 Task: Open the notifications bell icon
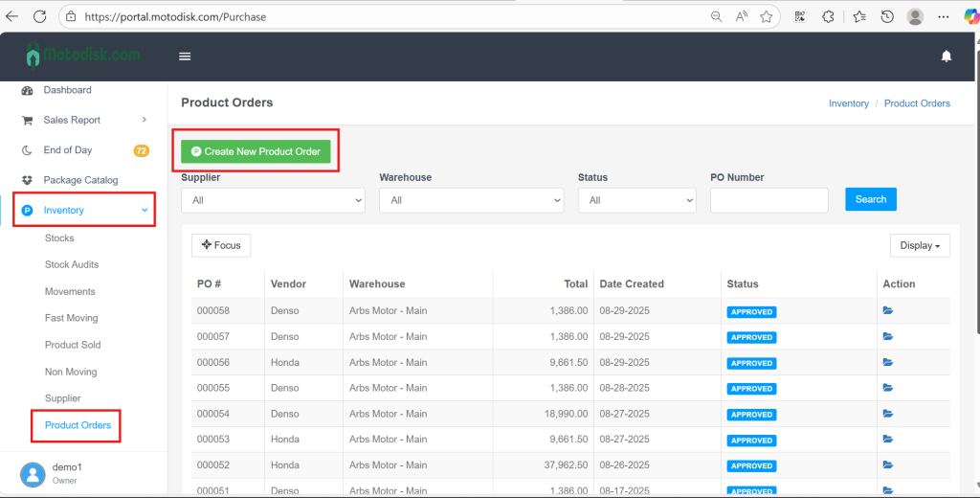(946, 57)
